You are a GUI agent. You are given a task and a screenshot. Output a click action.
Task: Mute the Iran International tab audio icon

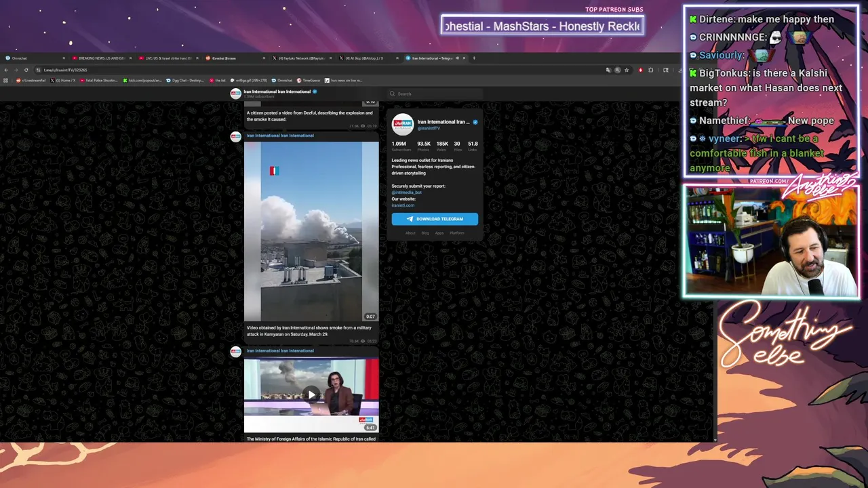pyautogui.click(x=457, y=58)
